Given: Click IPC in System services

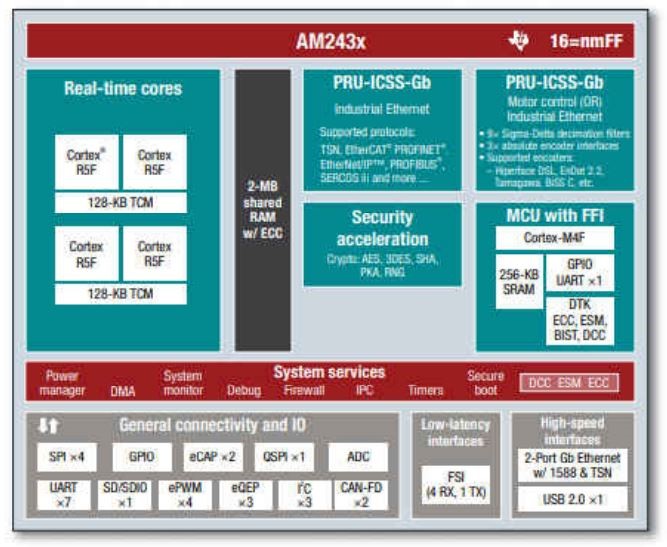Looking at the screenshot, I should click(365, 390).
